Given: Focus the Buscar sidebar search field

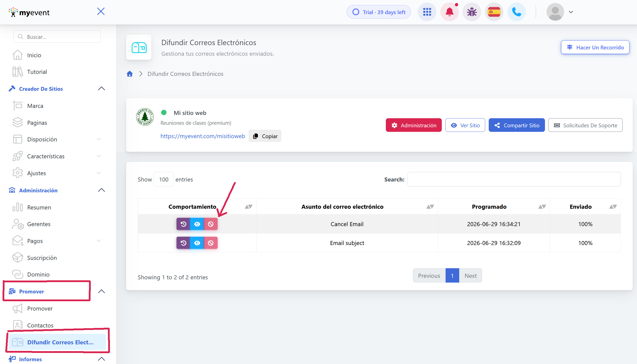Looking at the screenshot, I should (x=57, y=37).
